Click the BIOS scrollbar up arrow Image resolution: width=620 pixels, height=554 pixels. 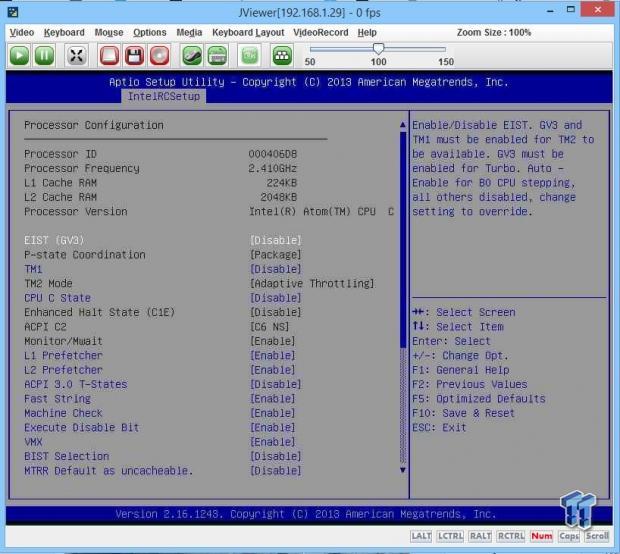[403, 125]
